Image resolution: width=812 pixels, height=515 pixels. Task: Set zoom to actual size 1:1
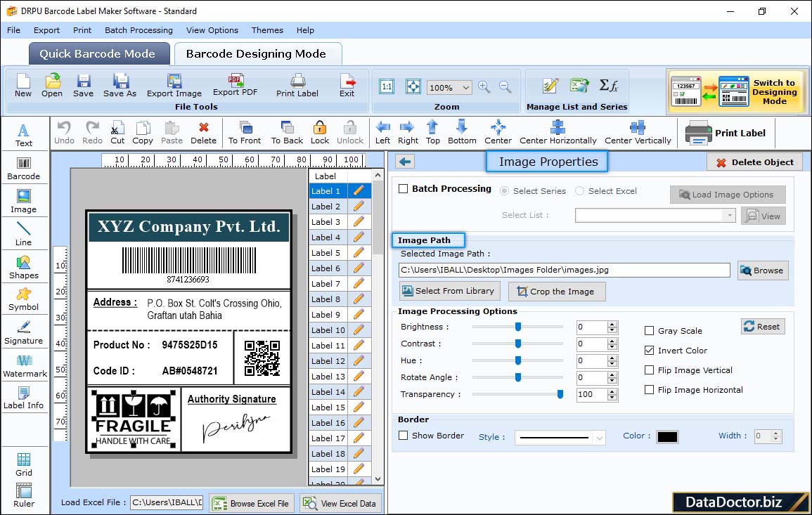click(387, 87)
